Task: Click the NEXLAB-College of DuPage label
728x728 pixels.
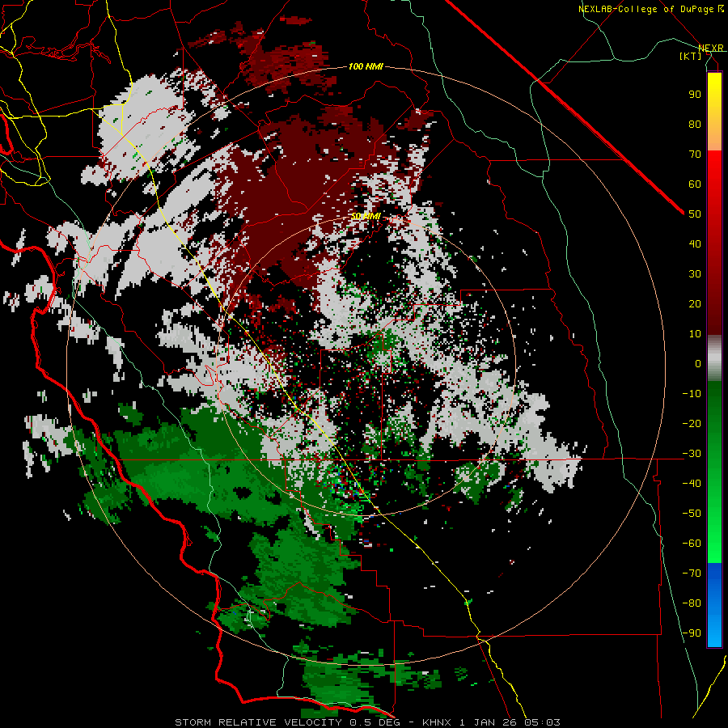Action: point(650,9)
